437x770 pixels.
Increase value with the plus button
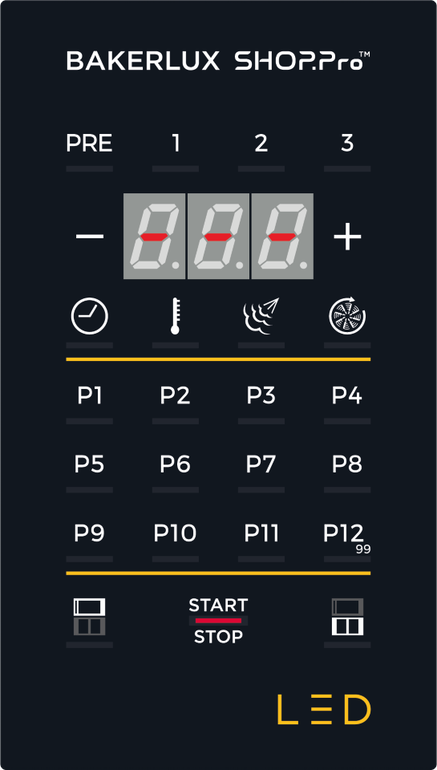point(347,237)
